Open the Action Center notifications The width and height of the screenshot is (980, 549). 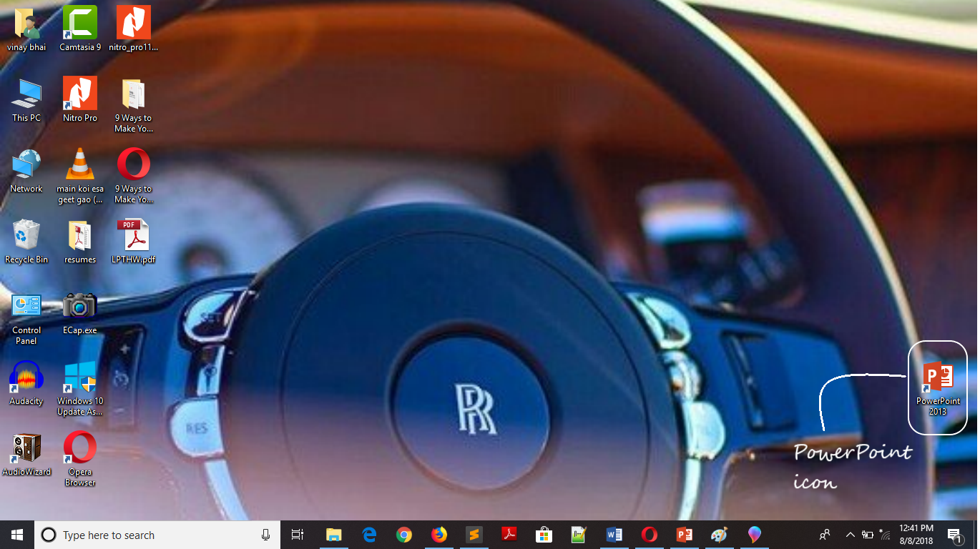tap(954, 535)
